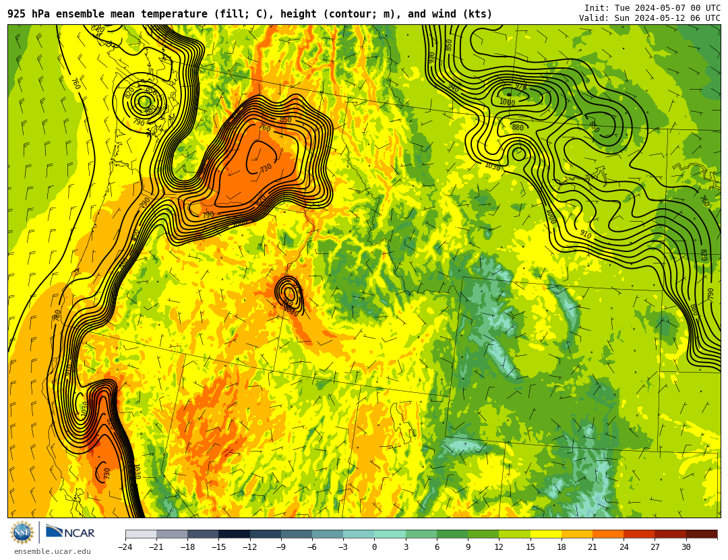Click the 21 colorbar tick label

click(593, 547)
